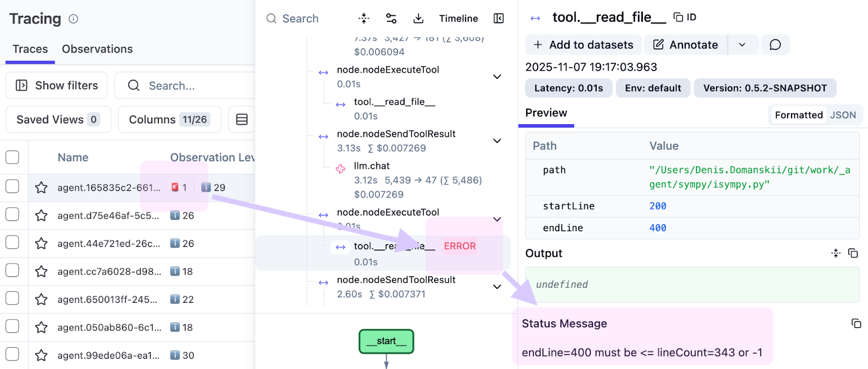This screenshot has height=369, width=868.
Task: Click the download trace icon
Action: pyautogui.click(x=418, y=18)
